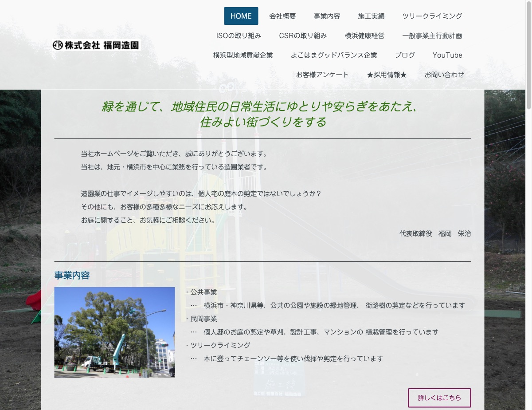
Task: Click the tree crane truck photo
Action: (x=114, y=332)
